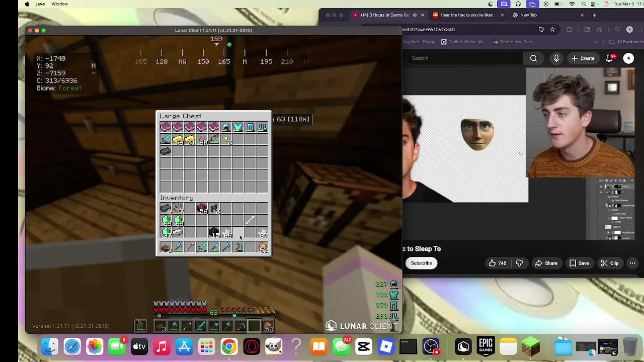The height and width of the screenshot is (362, 644).
Task: Pick up the diamond helmet in the chest
Action: click(x=226, y=128)
